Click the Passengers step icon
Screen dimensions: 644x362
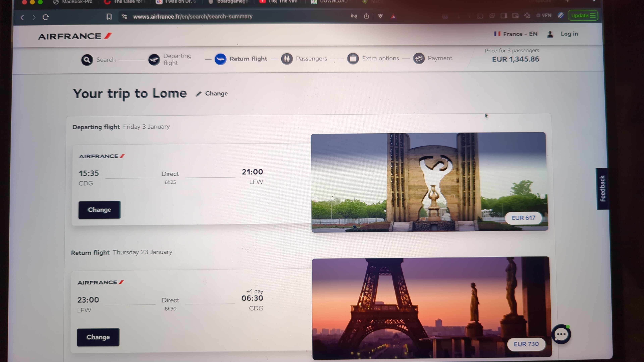click(287, 59)
